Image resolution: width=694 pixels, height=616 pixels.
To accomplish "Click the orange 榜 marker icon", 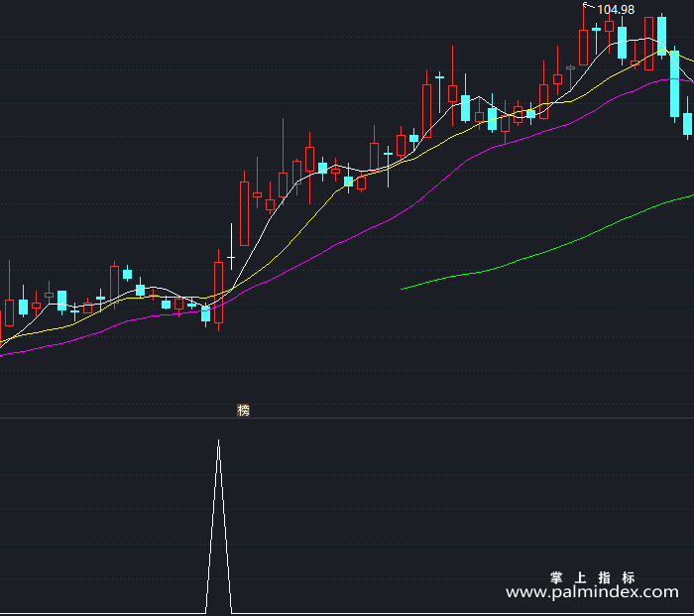I will 244,410.
